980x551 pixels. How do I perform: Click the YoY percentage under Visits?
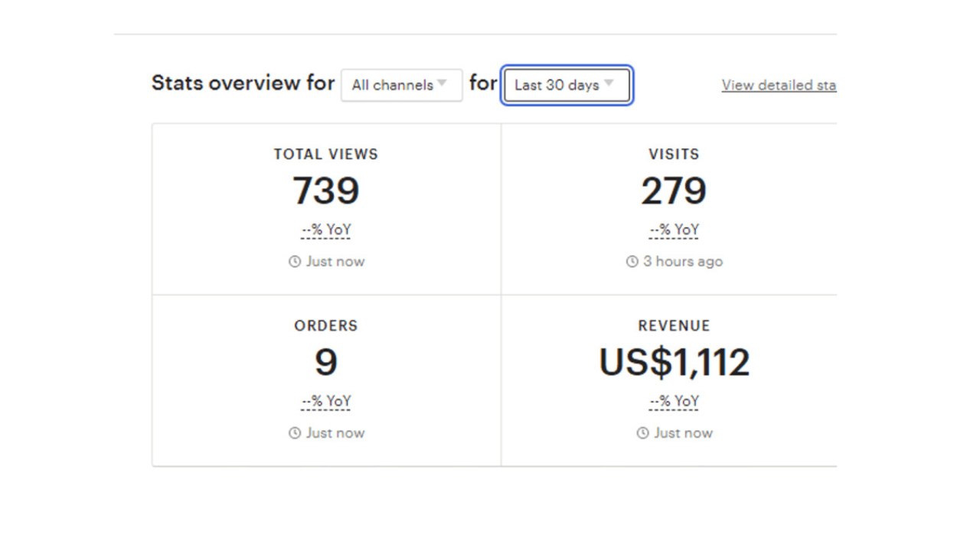[x=674, y=230]
